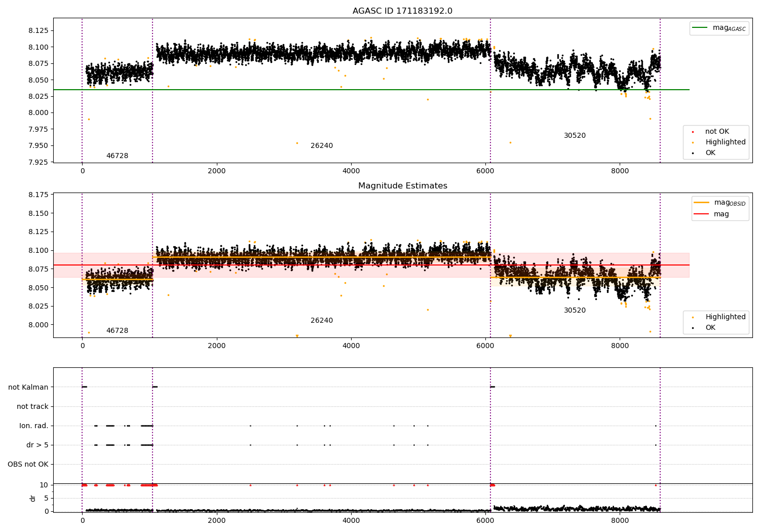Click "Highlighted" legend entry in Magnitude Estimates plot

coord(726,317)
